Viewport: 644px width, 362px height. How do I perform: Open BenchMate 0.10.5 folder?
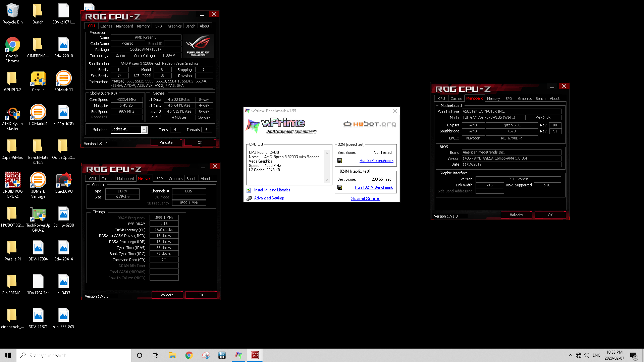pos(38,152)
